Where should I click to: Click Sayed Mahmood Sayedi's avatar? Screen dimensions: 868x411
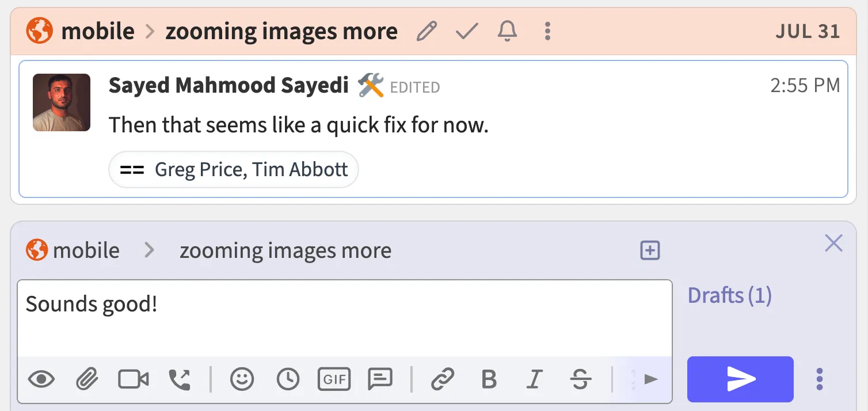click(x=62, y=102)
